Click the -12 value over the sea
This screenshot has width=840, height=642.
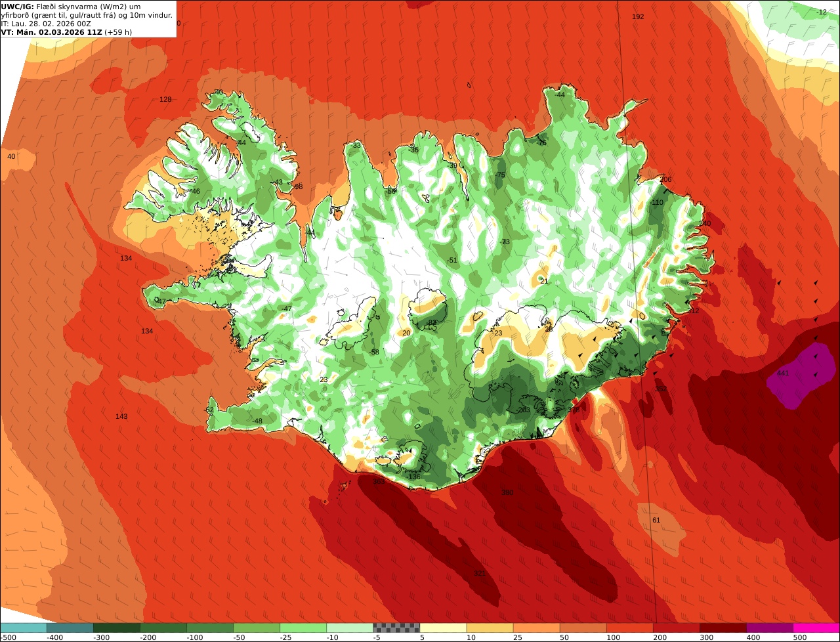pos(822,12)
